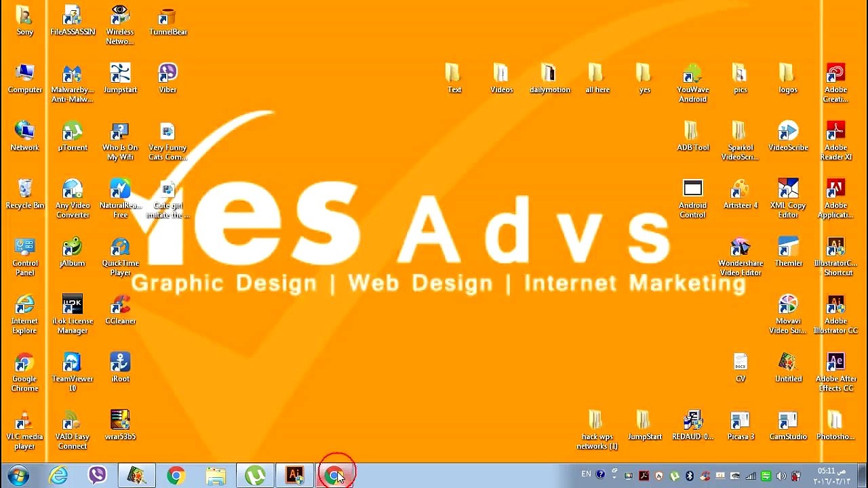The width and height of the screenshot is (868, 488).
Task: Select the Recycle Bin icon
Action: pyautogui.click(x=24, y=194)
